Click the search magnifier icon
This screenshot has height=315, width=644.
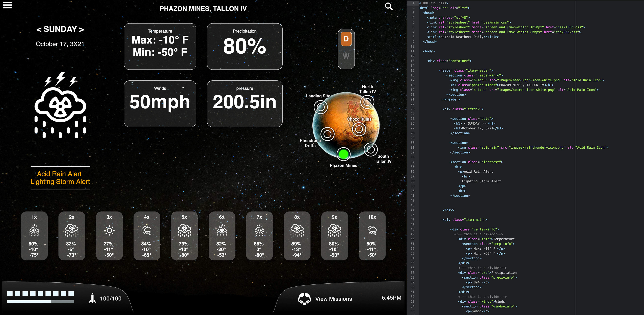(389, 7)
